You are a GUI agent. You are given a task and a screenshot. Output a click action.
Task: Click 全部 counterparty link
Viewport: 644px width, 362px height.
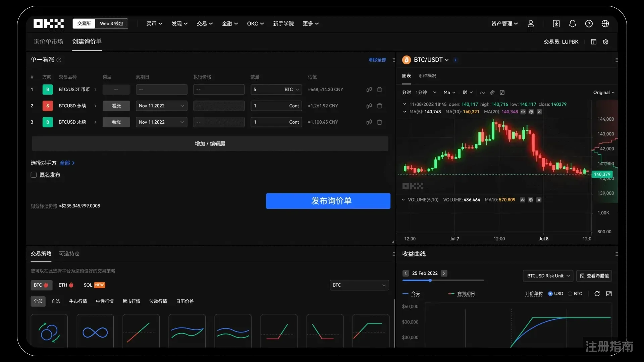click(x=67, y=163)
